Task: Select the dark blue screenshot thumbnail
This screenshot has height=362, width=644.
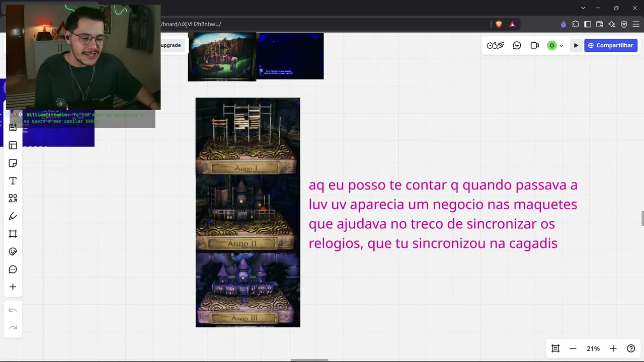Action: click(x=290, y=56)
